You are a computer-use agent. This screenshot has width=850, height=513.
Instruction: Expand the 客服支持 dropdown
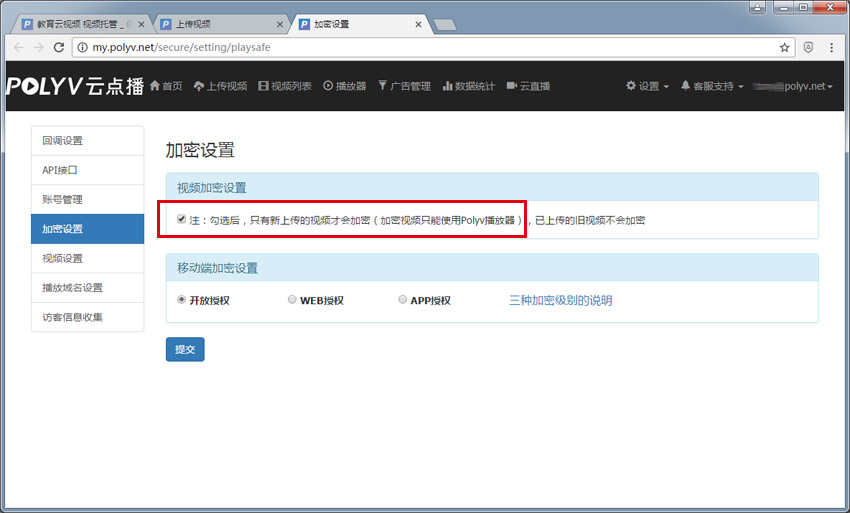[x=712, y=86]
